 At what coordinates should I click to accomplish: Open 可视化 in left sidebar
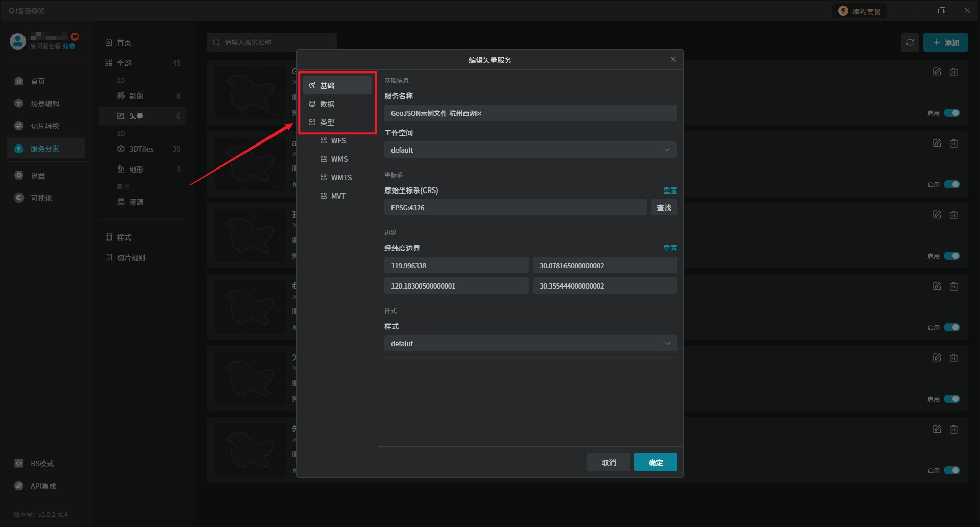point(41,198)
